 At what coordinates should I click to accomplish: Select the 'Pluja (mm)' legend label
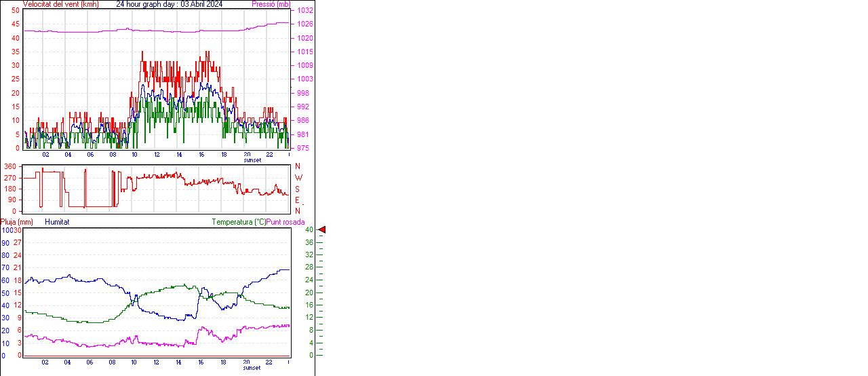[16, 222]
